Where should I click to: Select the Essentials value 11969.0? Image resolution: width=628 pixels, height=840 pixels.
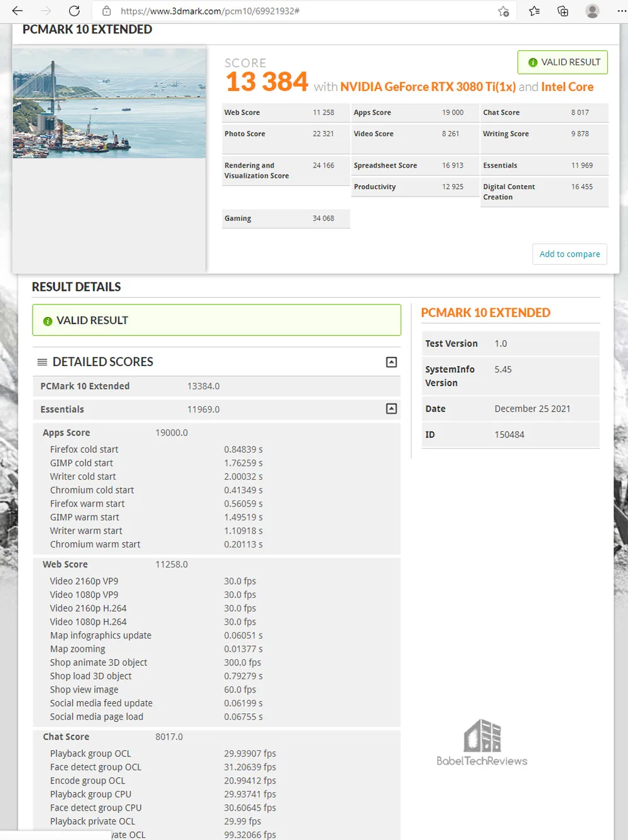(203, 409)
